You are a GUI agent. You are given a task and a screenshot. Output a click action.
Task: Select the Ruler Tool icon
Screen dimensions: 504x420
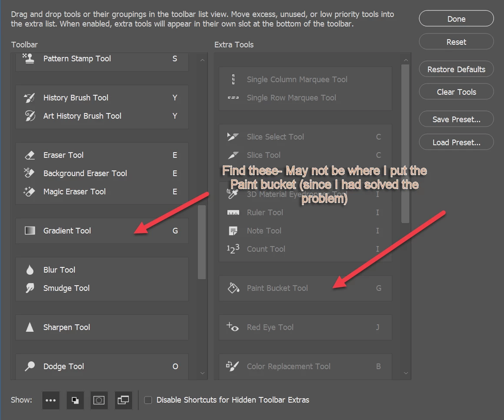pyautogui.click(x=234, y=213)
